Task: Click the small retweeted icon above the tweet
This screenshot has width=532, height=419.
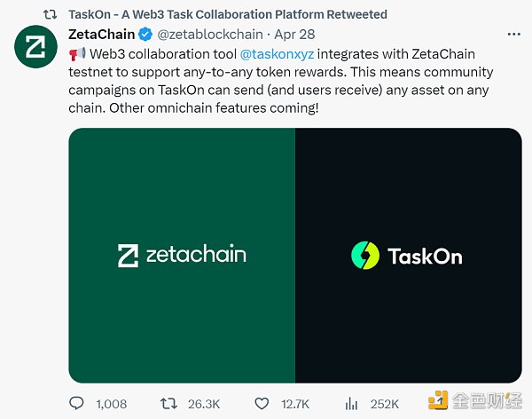Action: [x=51, y=14]
